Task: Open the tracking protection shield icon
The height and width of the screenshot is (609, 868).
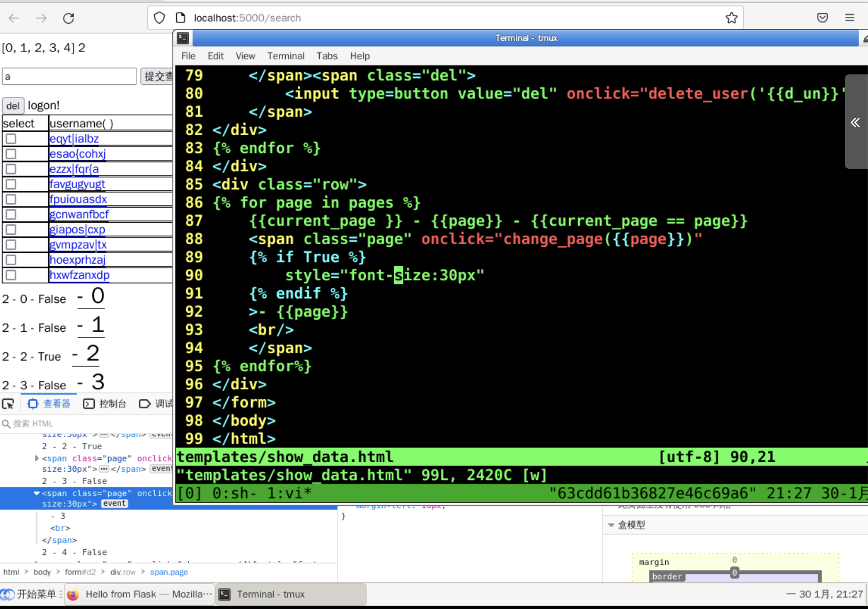Action: pos(159,18)
